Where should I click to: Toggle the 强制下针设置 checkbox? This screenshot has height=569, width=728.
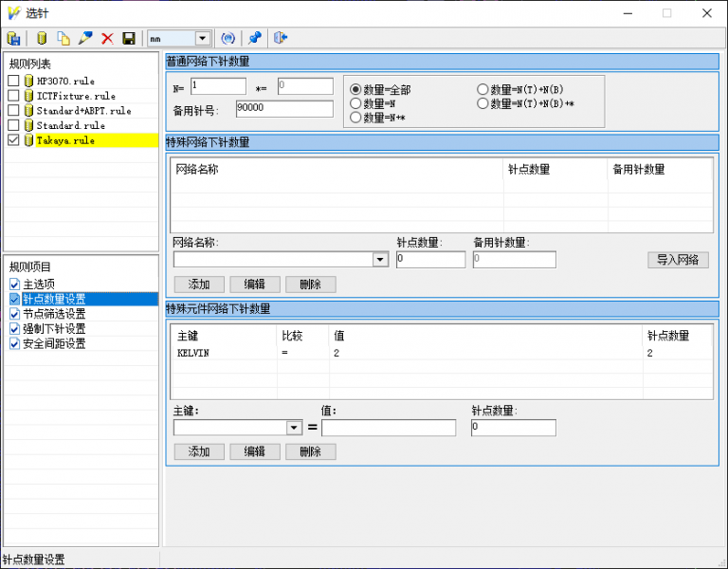pyautogui.click(x=14, y=329)
